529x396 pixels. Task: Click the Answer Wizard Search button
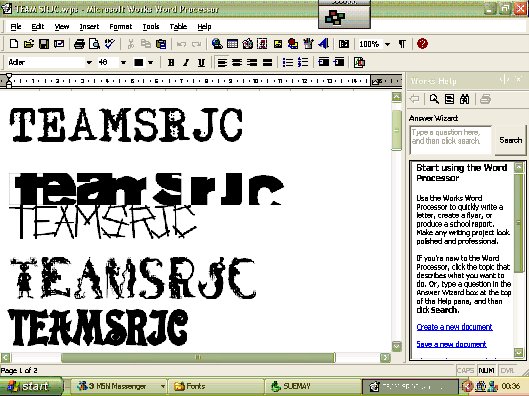coord(510,140)
